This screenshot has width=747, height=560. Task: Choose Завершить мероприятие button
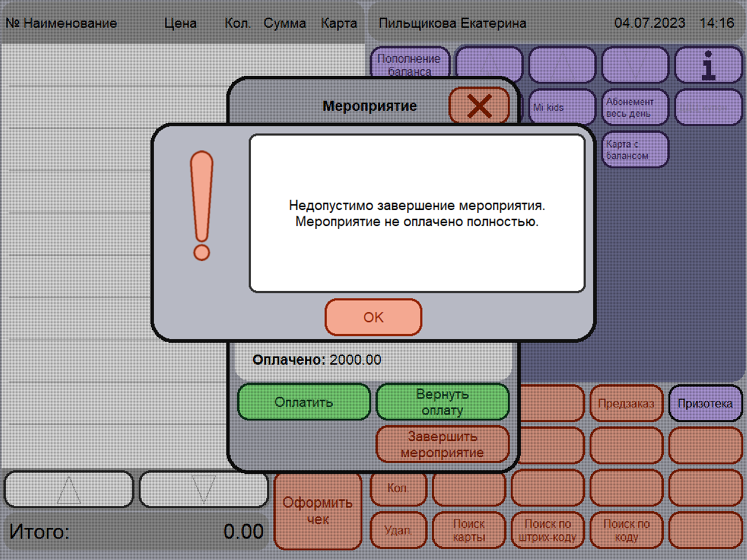(443, 444)
